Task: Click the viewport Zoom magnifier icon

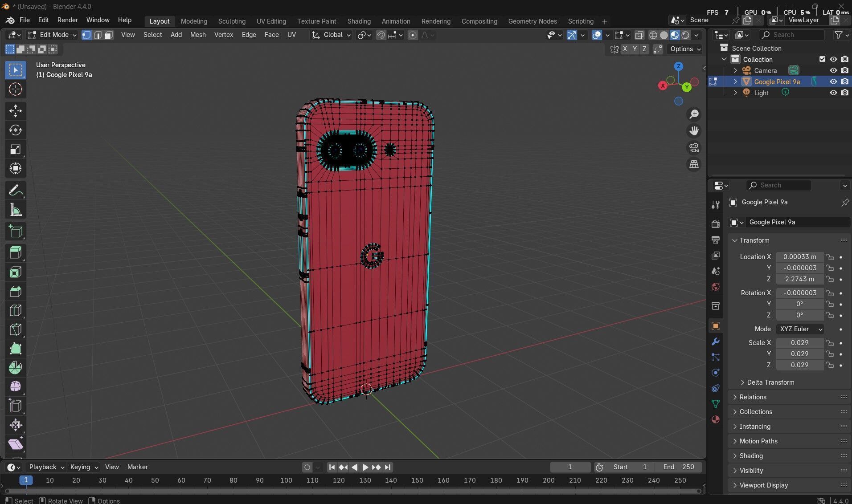Action: pyautogui.click(x=694, y=114)
